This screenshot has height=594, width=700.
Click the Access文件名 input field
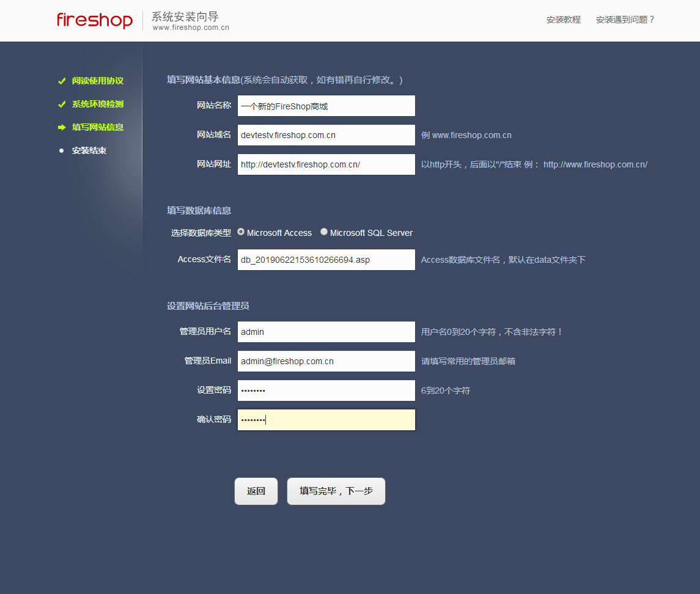[326, 260]
